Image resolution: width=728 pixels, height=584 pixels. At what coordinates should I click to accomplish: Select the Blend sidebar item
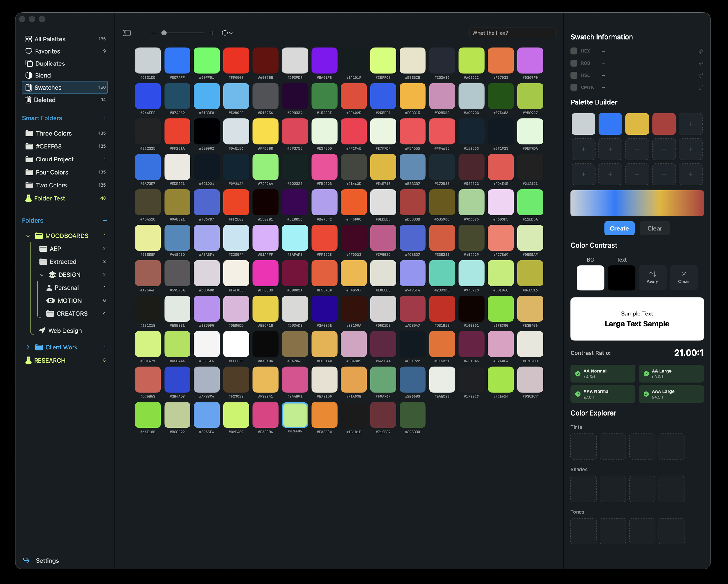click(43, 75)
